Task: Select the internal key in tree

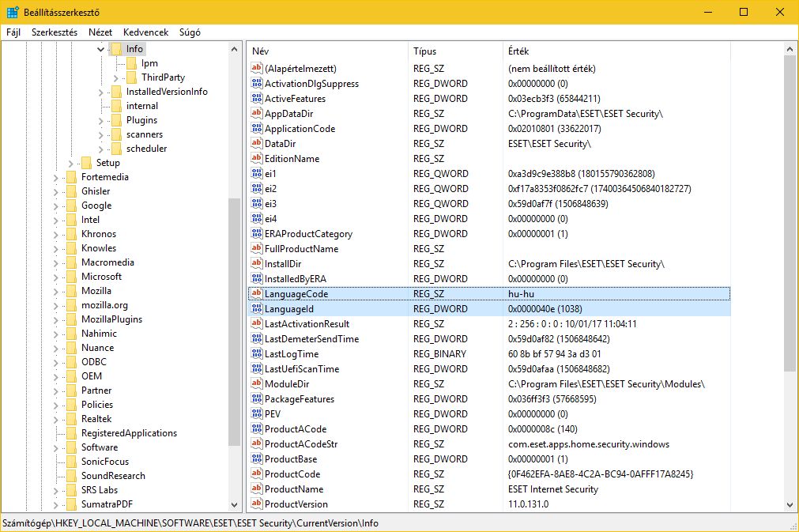Action: point(142,106)
